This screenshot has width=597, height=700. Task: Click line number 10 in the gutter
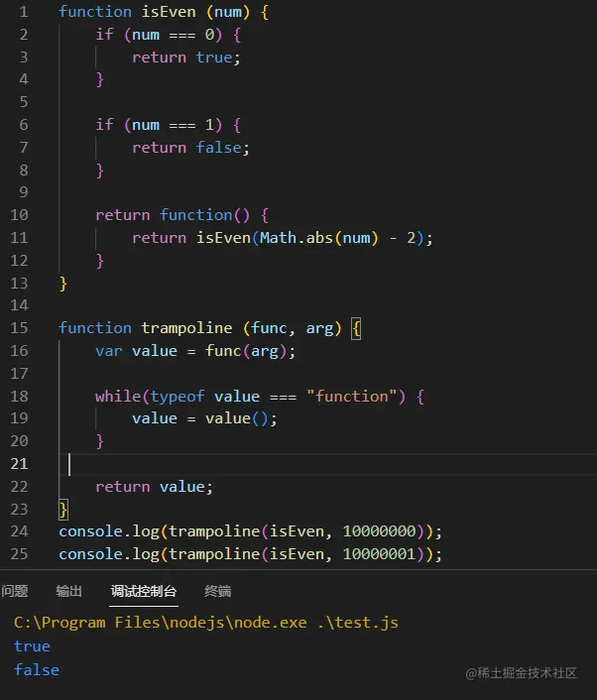19,215
